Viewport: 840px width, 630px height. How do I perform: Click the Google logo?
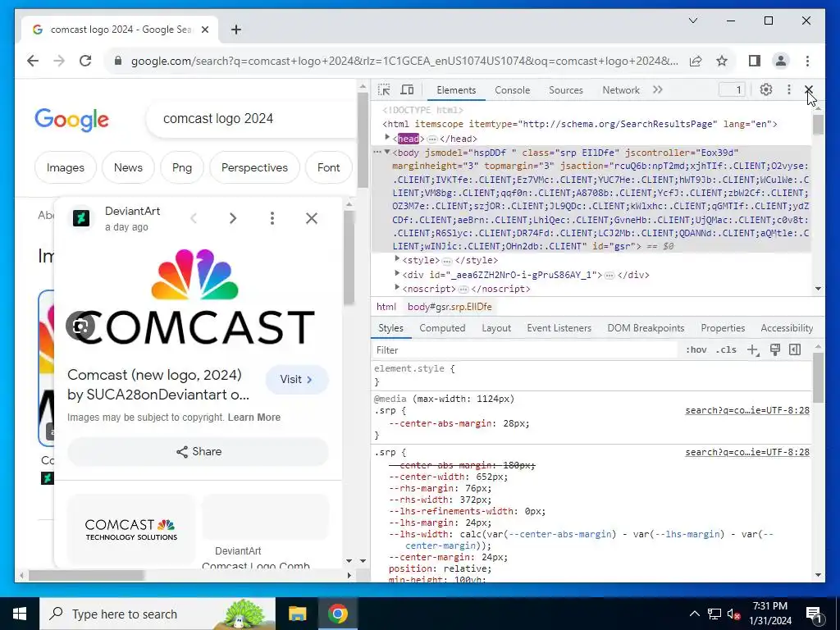point(72,119)
